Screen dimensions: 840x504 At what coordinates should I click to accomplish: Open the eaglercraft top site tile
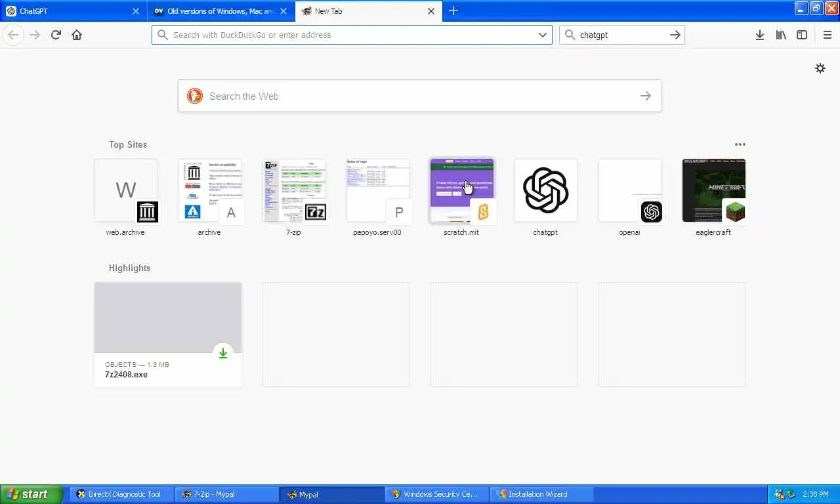[714, 190]
